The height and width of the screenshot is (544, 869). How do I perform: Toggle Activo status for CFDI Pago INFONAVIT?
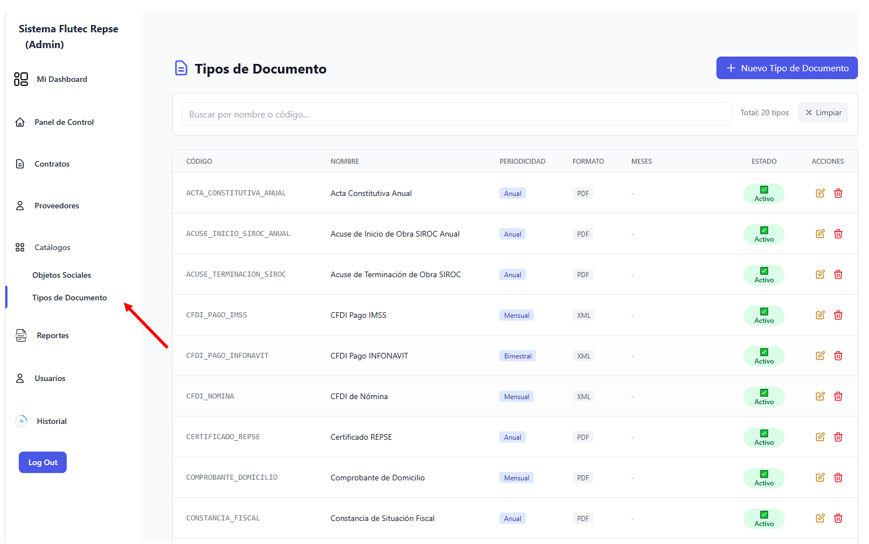(764, 356)
